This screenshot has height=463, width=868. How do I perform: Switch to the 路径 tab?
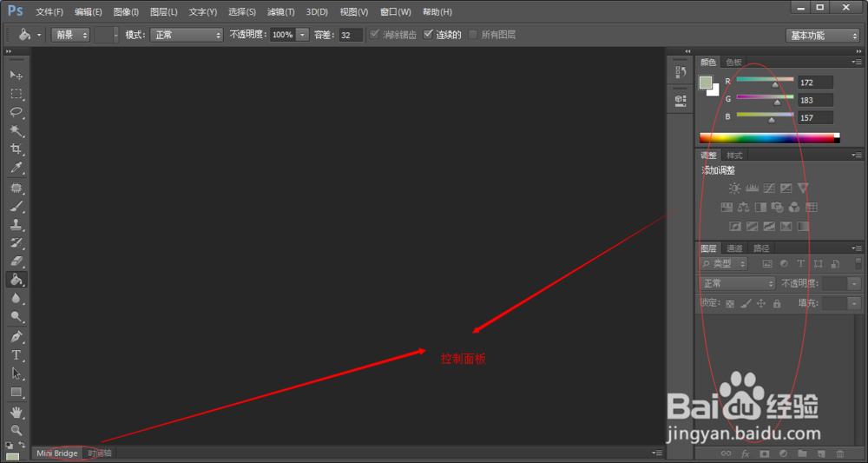click(x=761, y=248)
